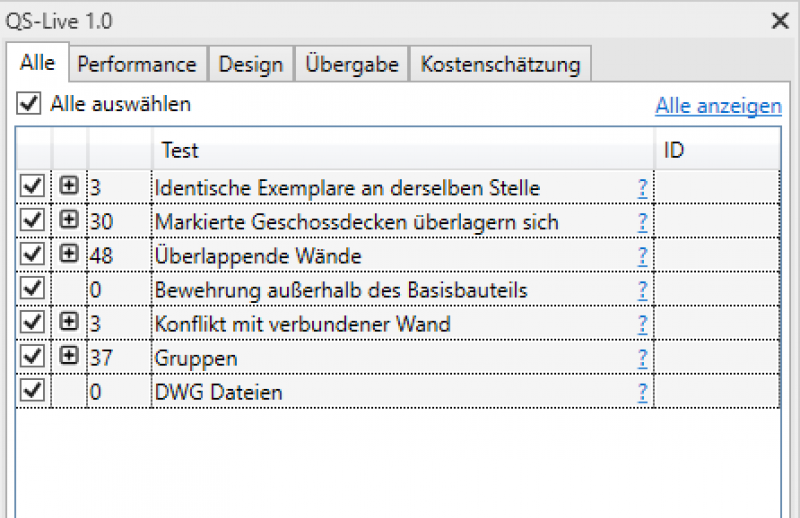Image resolution: width=800 pixels, height=518 pixels.
Task: Open the Kostenschätzung tab
Action: (x=500, y=64)
